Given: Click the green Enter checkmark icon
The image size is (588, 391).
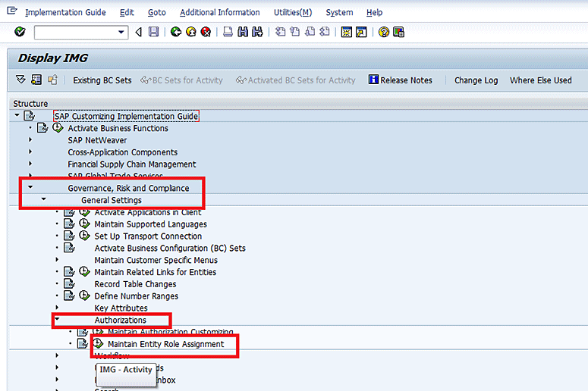Looking at the screenshot, I should point(20,32).
